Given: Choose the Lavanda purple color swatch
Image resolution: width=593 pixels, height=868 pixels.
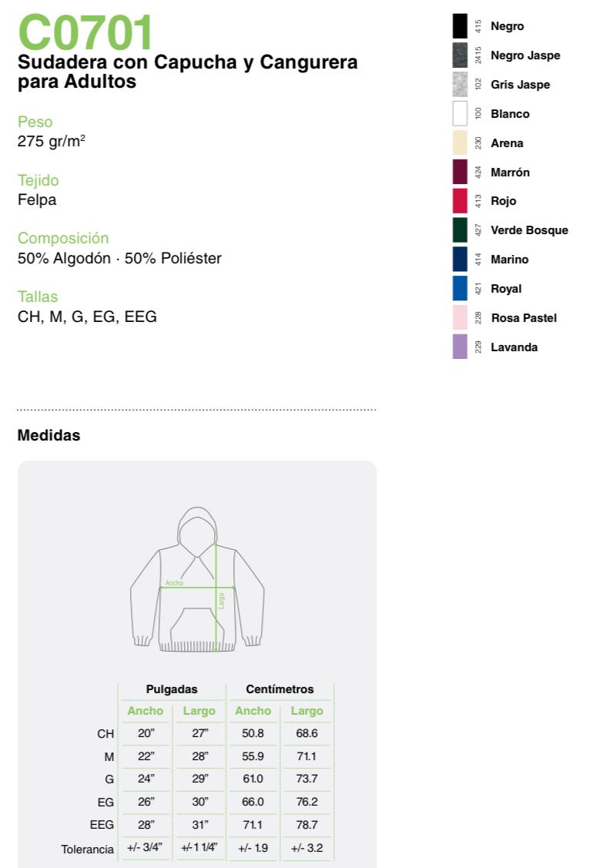Looking at the screenshot, I should tap(460, 347).
